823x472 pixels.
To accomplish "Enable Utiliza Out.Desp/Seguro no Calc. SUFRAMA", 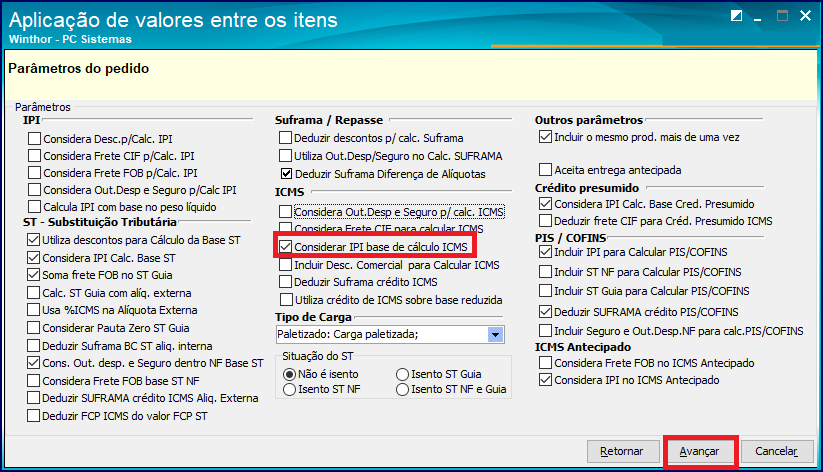I will point(286,156).
